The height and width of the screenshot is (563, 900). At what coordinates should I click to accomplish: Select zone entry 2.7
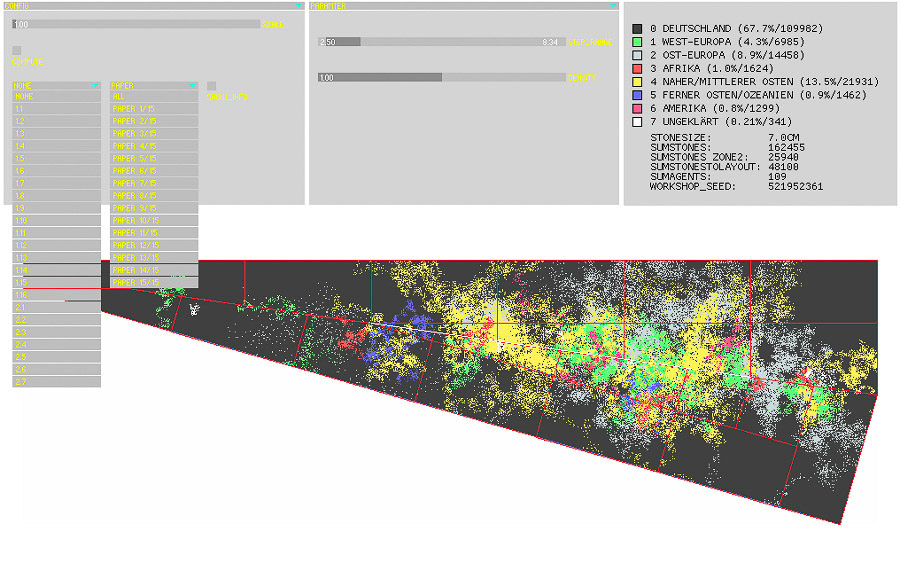pyautogui.click(x=56, y=382)
